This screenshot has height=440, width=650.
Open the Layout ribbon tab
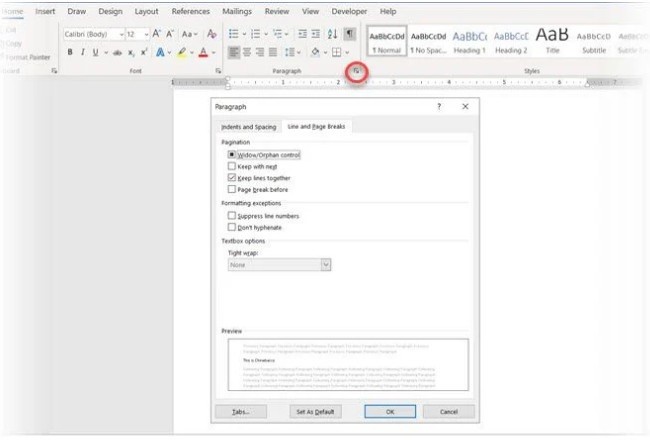point(146,11)
